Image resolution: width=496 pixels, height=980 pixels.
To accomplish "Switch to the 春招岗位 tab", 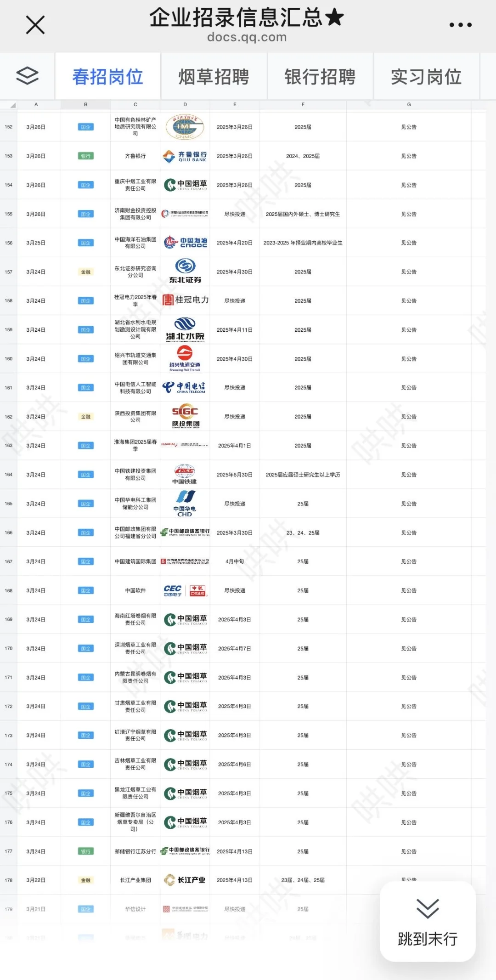I will [x=108, y=77].
